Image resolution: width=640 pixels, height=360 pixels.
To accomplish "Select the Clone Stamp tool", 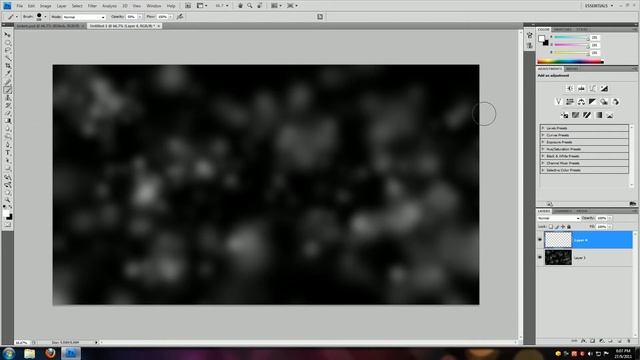I will (x=8, y=98).
